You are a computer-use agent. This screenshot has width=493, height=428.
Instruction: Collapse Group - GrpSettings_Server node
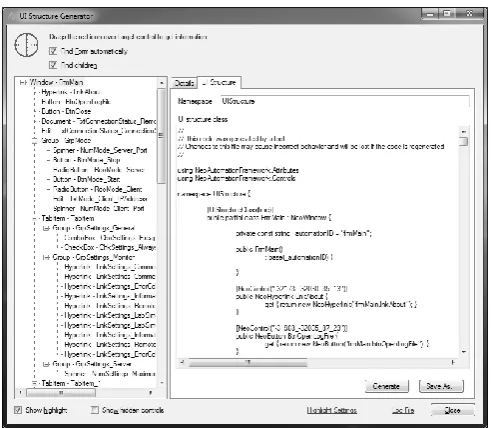point(46,364)
